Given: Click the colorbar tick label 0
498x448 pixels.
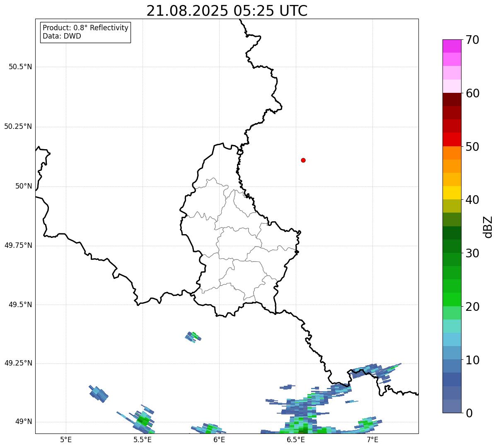Looking at the screenshot, I should (469, 413).
